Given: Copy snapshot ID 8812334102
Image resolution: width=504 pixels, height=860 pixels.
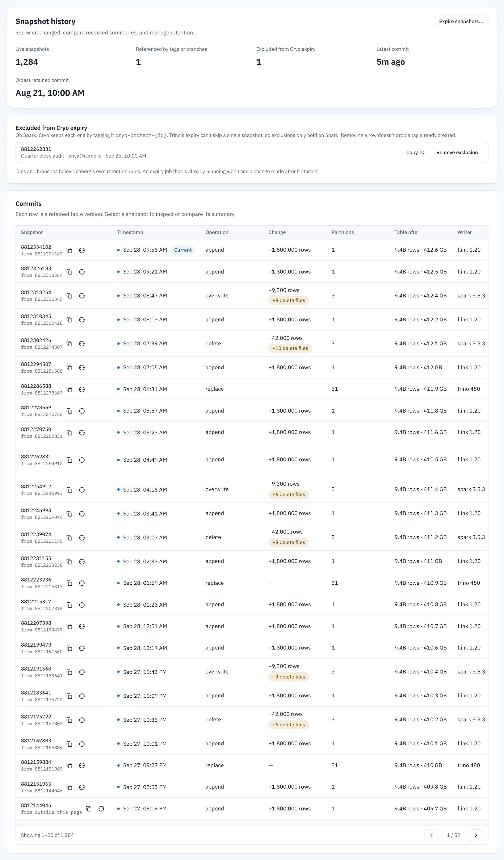Looking at the screenshot, I should (x=69, y=250).
